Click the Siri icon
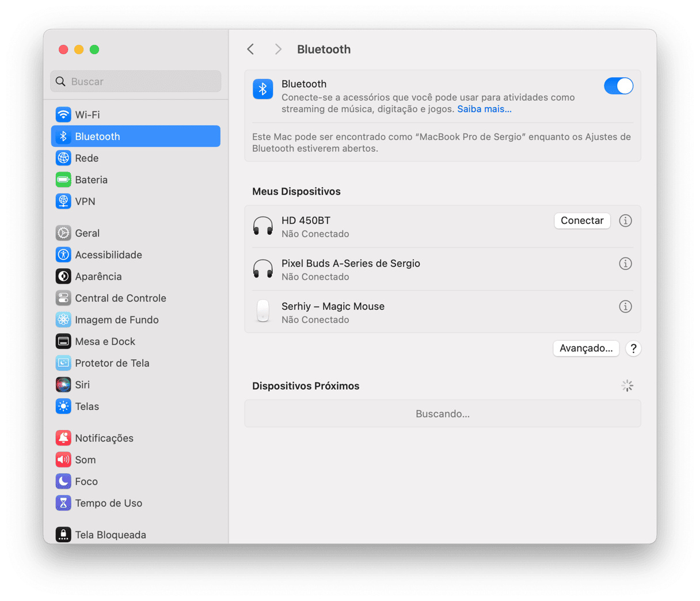This screenshot has height=601, width=700. (x=63, y=385)
